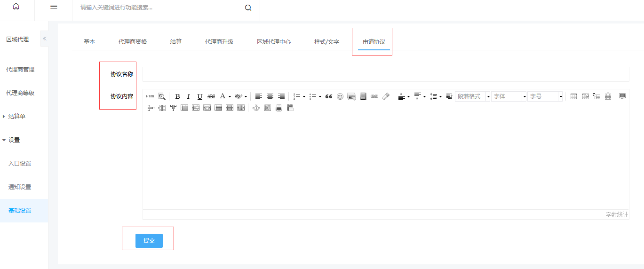Toggle editor fullscreen with monitor icon
The image size is (644, 269).
point(622,96)
